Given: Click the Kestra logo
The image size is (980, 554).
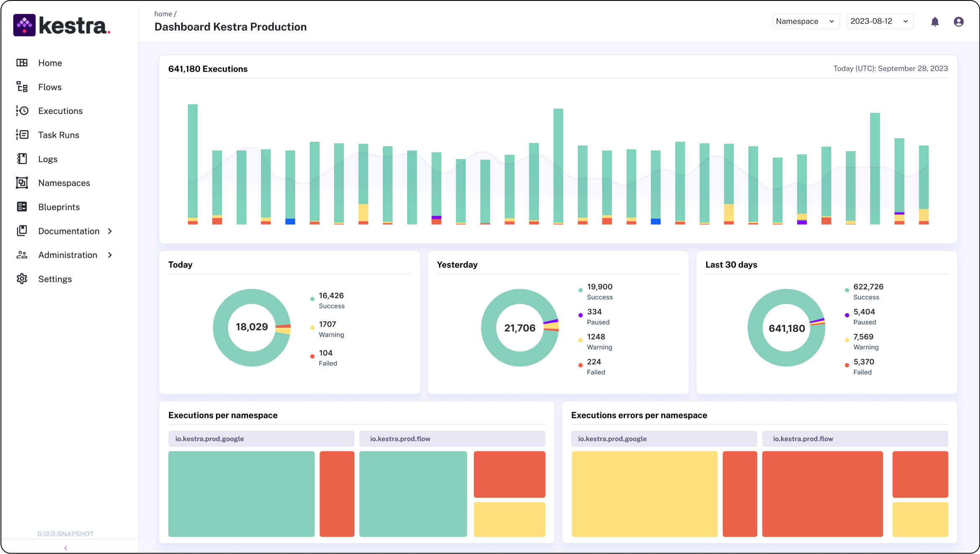Looking at the screenshot, I should pos(62,25).
